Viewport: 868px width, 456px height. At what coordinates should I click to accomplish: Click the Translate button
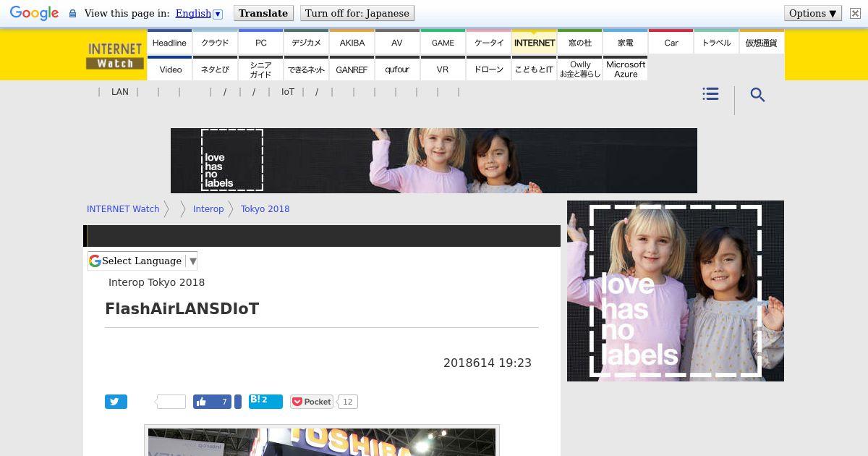click(x=263, y=13)
